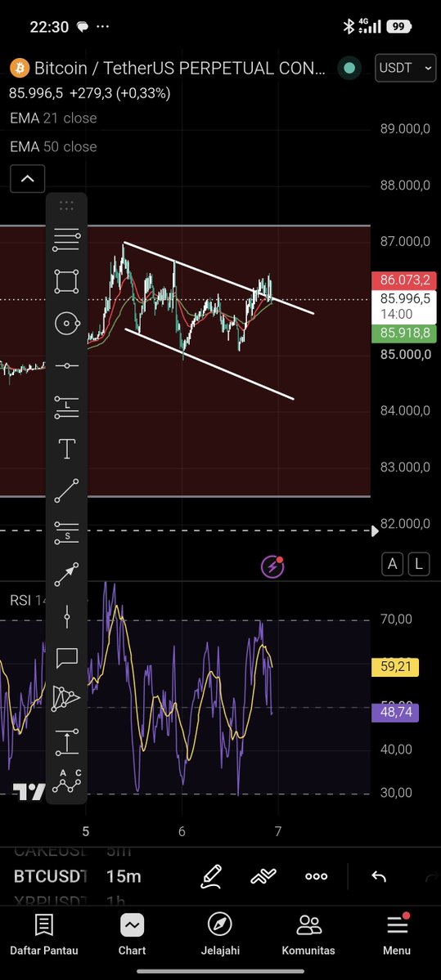Tap the chat bubble notification in the status bar

tap(82, 27)
